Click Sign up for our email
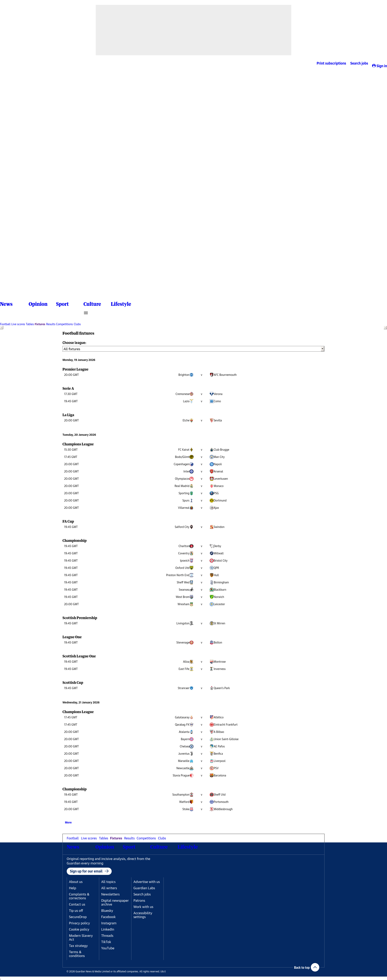 click(89, 871)
